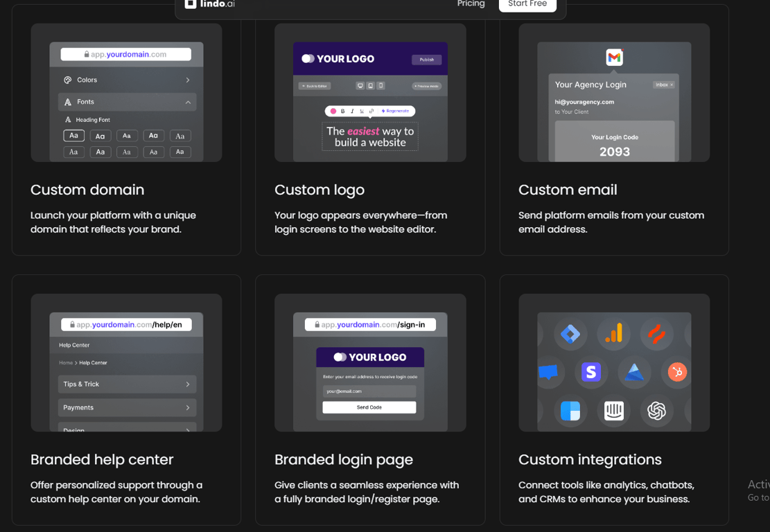Click 'Your Agency Login' email subject
This screenshot has height=532, width=770.
590,85
